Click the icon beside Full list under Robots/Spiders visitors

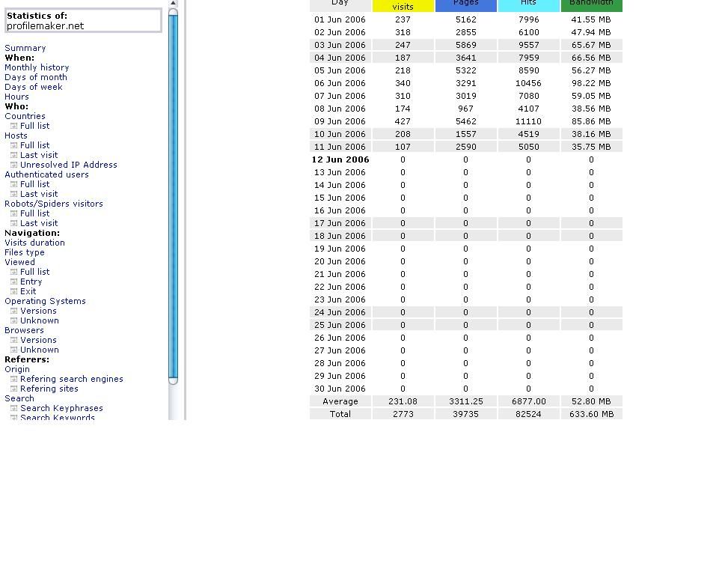[x=14, y=213]
